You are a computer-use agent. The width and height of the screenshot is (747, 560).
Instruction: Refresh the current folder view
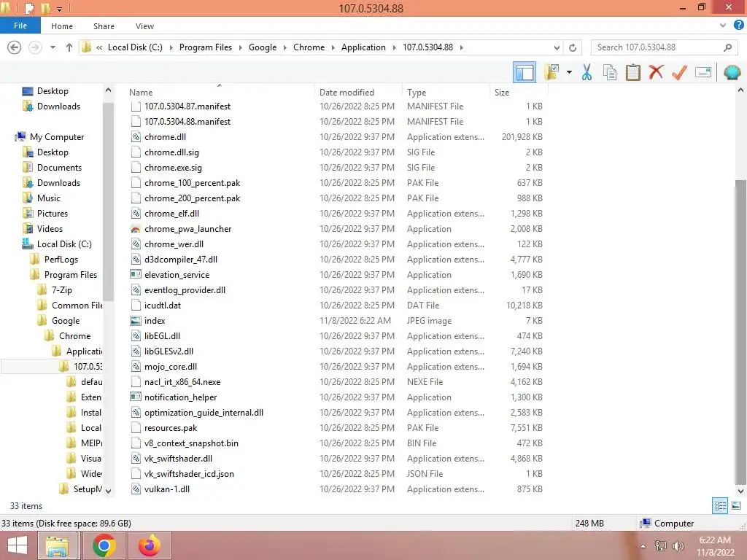[573, 47]
